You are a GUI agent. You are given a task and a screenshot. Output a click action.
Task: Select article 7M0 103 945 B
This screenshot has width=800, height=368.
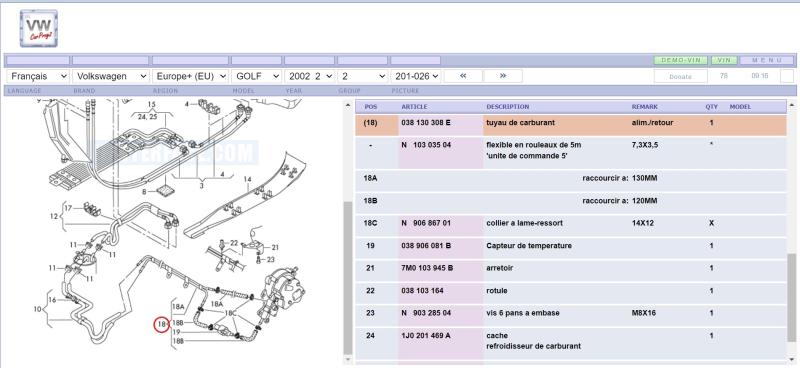(428, 268)
